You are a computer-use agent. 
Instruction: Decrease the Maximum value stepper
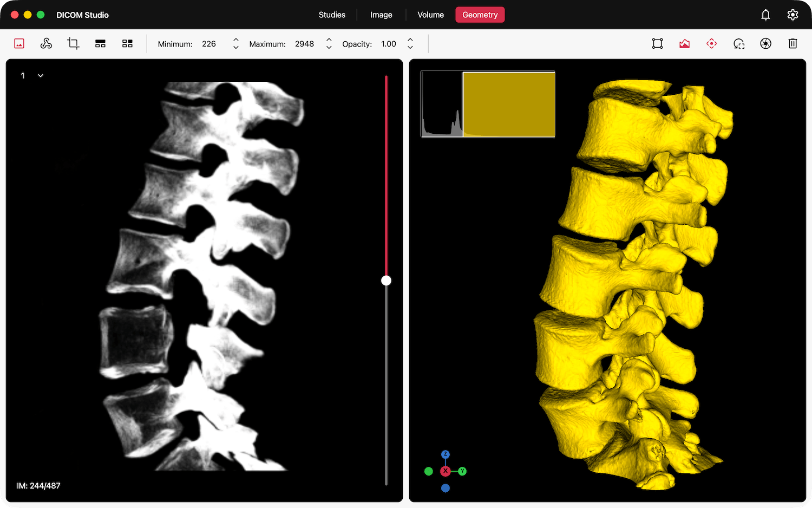[329, 48]
